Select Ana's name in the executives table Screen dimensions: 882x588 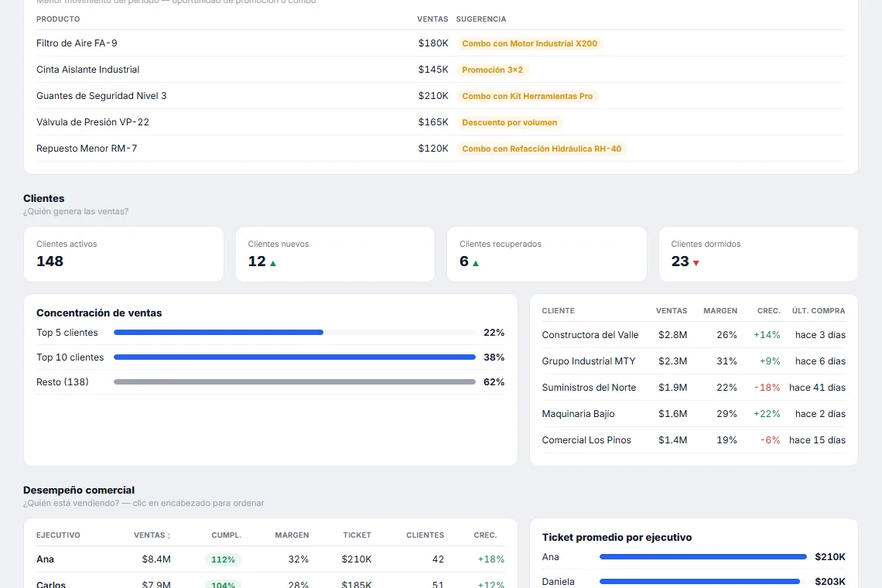tap(45, 559)
